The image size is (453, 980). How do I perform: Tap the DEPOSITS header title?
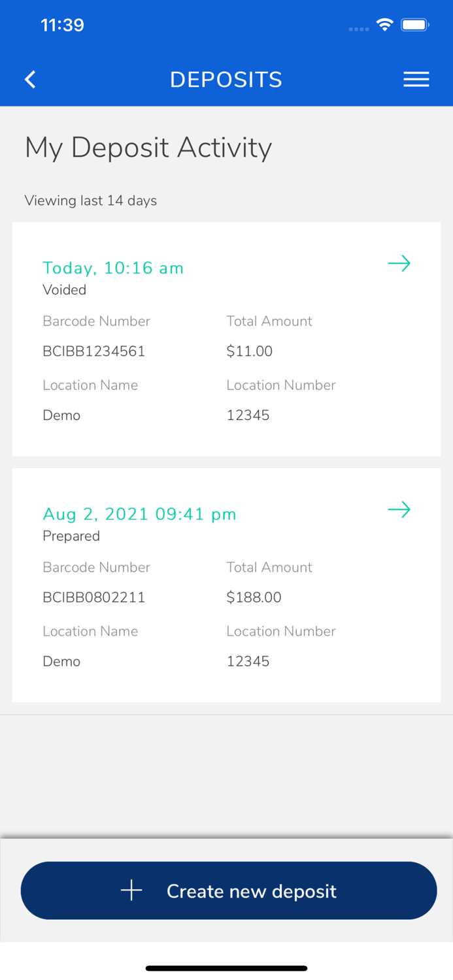pos(226,80)
